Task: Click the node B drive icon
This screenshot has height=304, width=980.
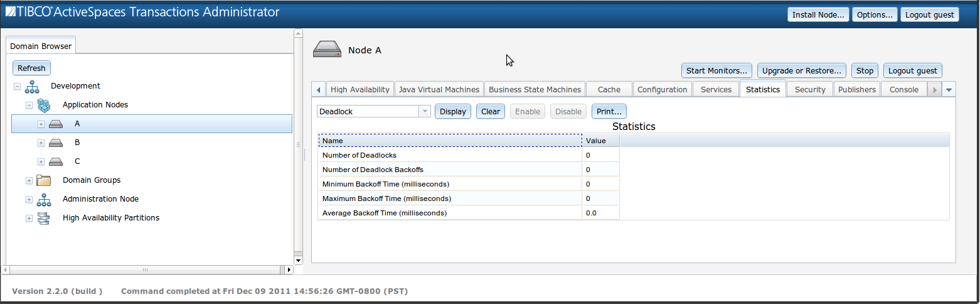Action: [55, 143]
